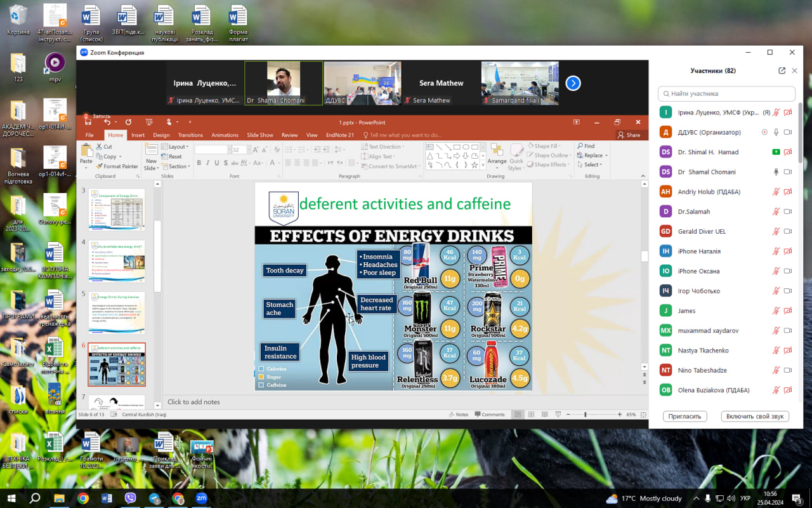Click the Redo icon in PowerPoint title bar
Screen dimensions: 812x508
click(128, 122)
